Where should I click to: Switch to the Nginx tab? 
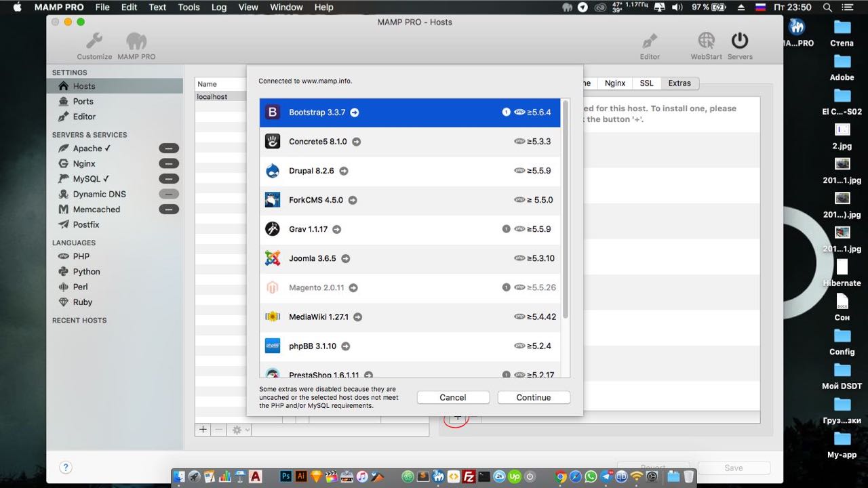(615, 83)
